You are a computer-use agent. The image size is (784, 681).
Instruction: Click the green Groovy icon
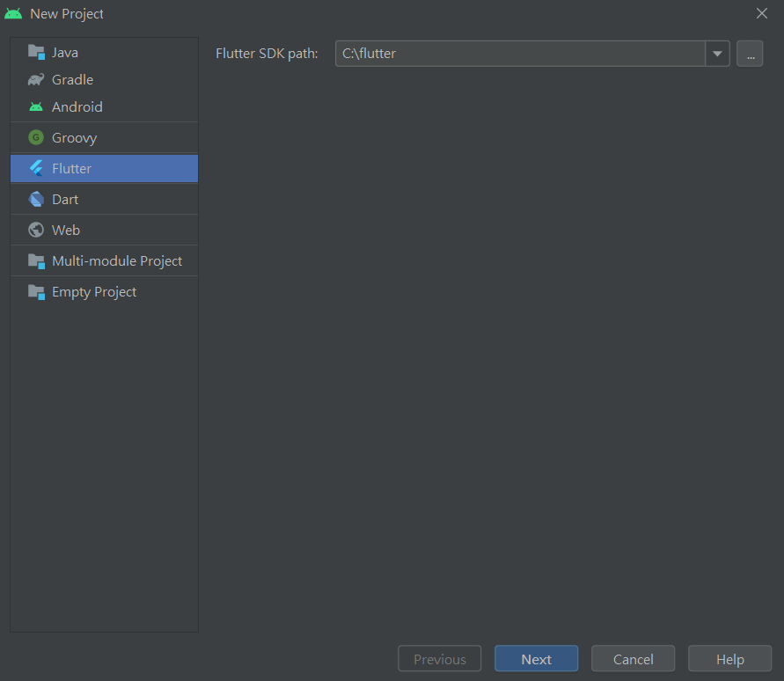(x=36, y=137)
